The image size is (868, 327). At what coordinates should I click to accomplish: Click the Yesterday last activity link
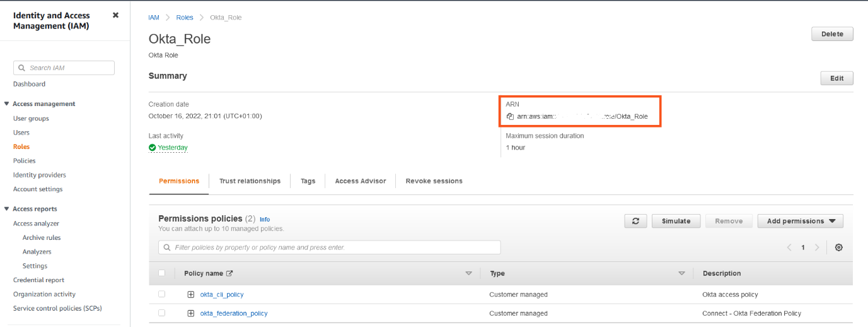pos(173,148)
